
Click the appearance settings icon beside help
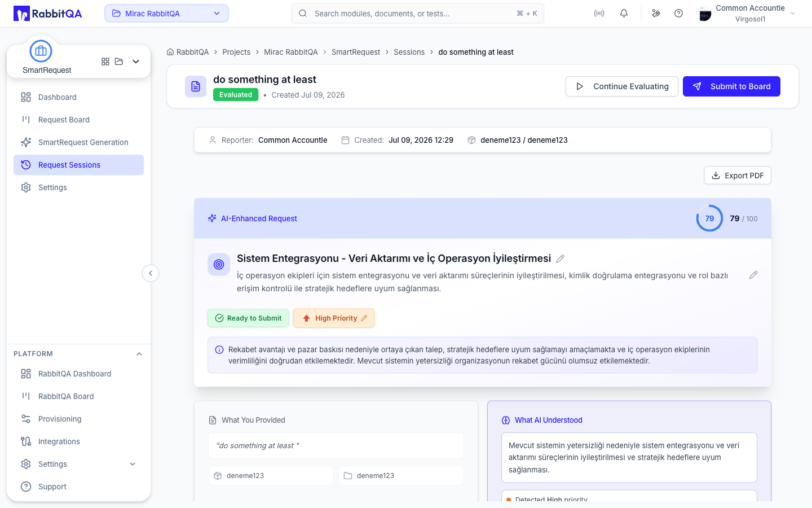656,14
